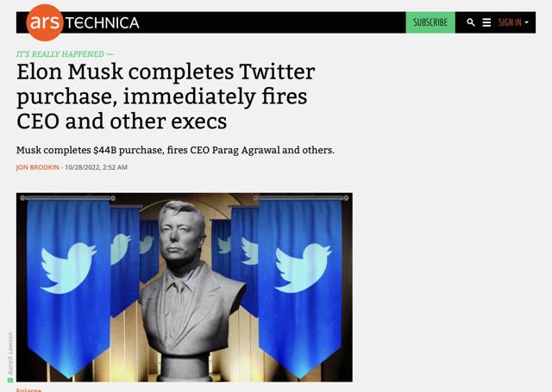Viewport: 552px width, 392px height.
Task: Click the Twitter bird on left banner
Action: coord(67,265)
